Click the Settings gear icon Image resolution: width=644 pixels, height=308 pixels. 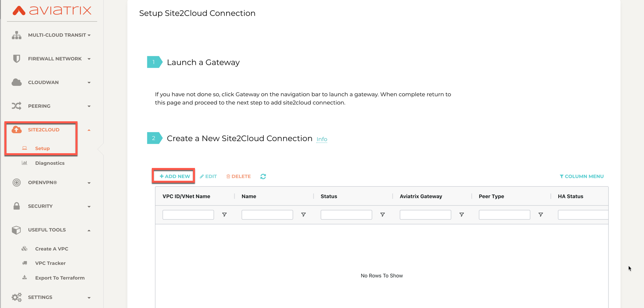click(x=16, y=297)
